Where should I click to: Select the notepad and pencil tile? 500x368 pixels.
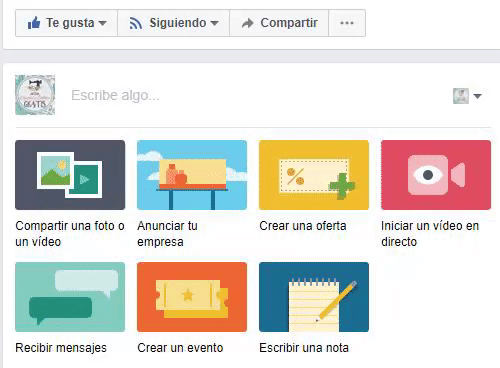[x=314, y=297]
